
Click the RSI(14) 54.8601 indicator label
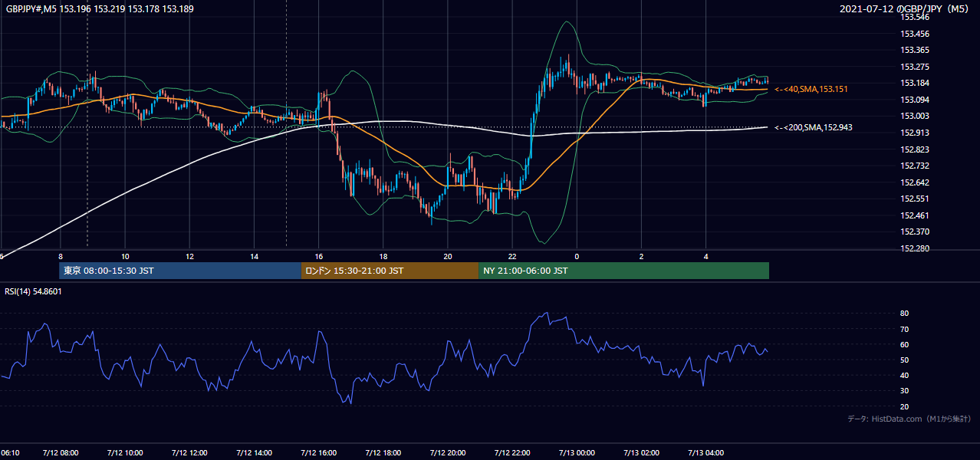point(34,291)
